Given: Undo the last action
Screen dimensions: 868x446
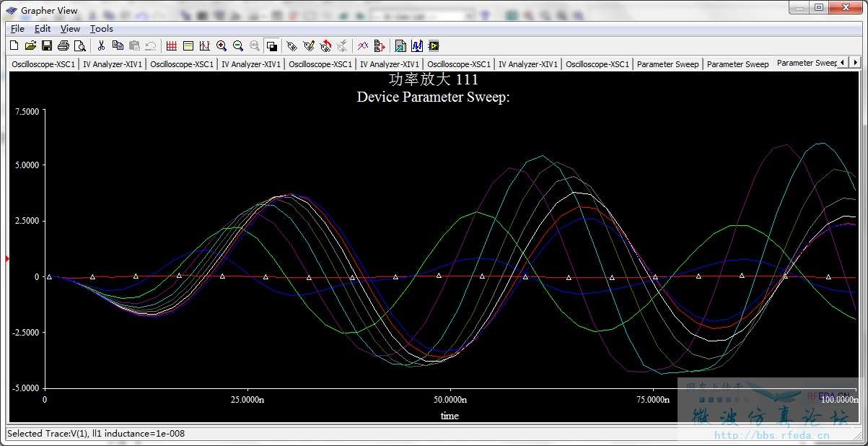Looking at the screenshot, I should pos(151,45).
